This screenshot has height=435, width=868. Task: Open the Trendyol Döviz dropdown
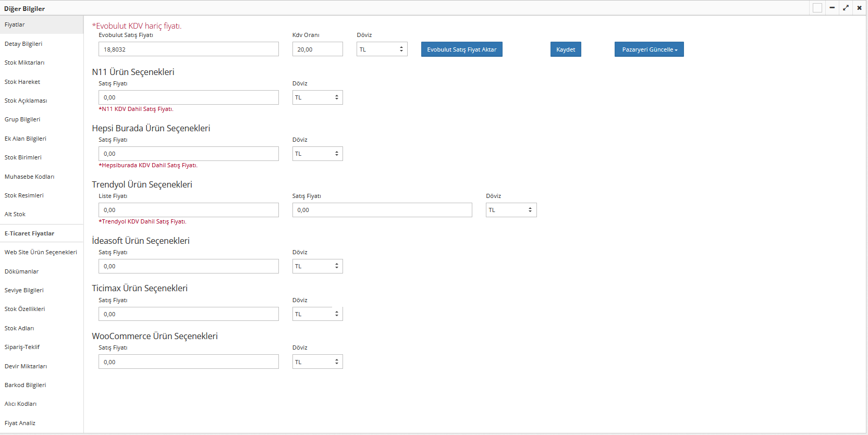[x=511, y=210]
